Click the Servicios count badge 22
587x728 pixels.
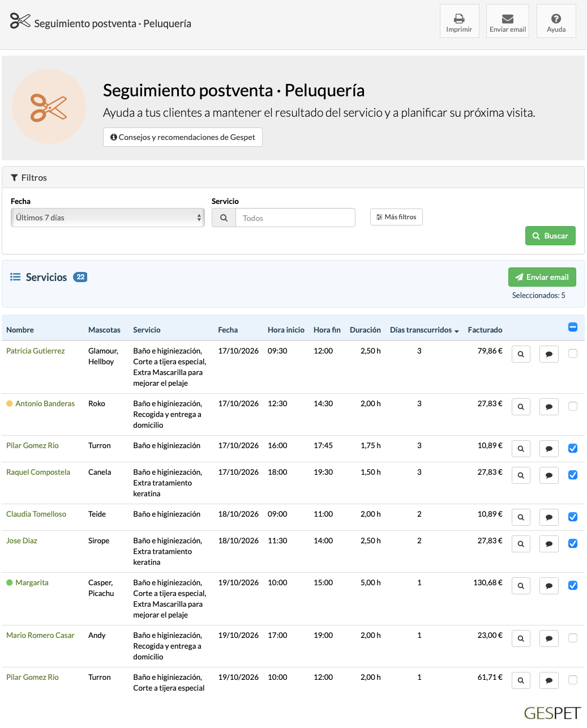coord(80,277)
